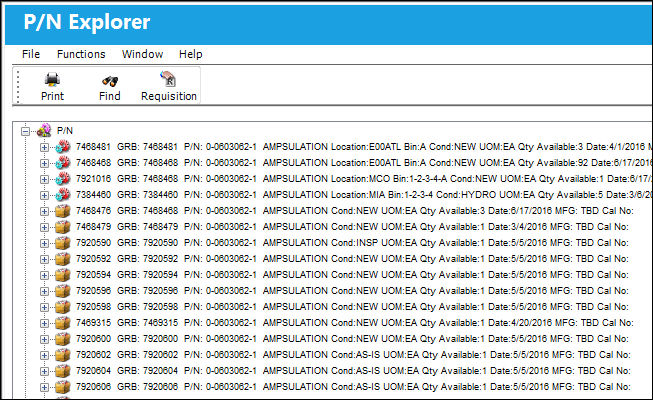This screenshot has width=653, height=400.
Task: Open the Functions menu
Action: (81, 54)
